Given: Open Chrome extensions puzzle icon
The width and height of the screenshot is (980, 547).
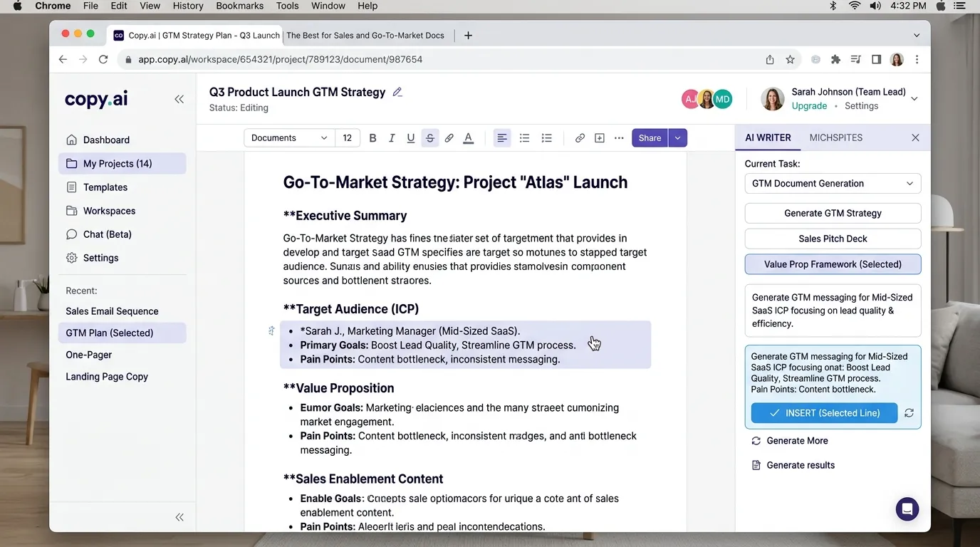Looking at the screenshot, I should point(835,60).
